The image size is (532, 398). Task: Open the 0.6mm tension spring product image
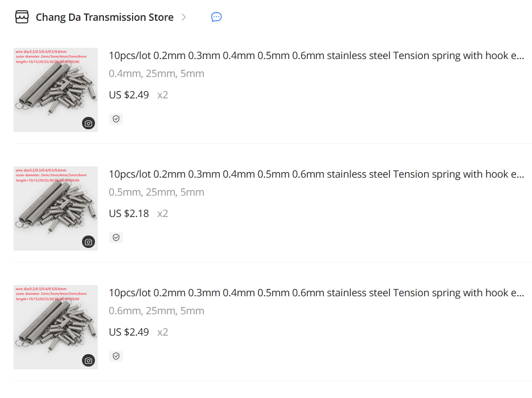(56, 327)
